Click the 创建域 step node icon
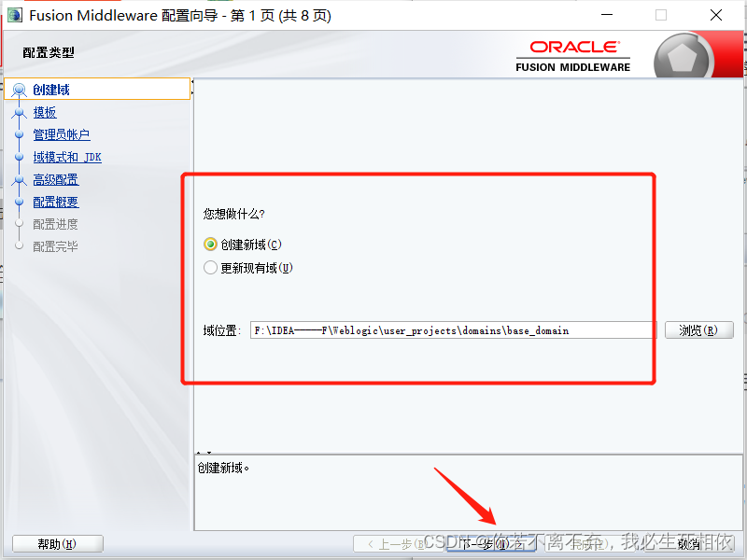 [19, 90]
